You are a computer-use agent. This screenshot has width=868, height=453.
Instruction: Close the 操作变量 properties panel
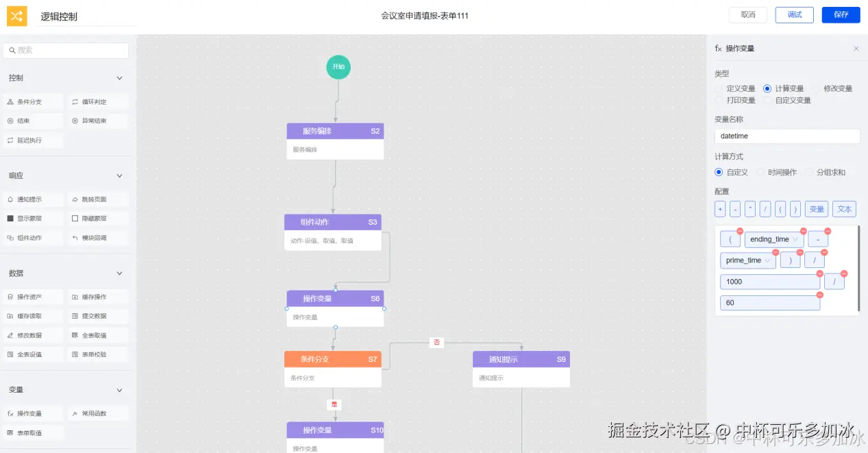(856, 49)
